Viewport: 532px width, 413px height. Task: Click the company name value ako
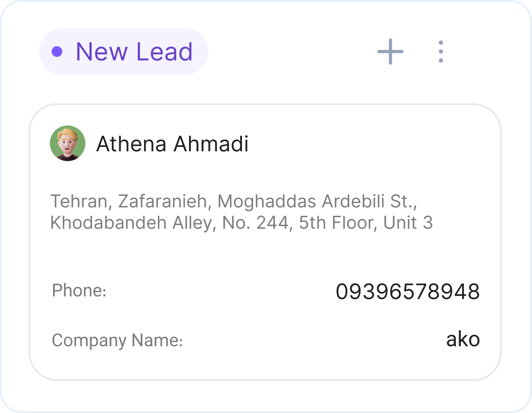pos(463,339)
